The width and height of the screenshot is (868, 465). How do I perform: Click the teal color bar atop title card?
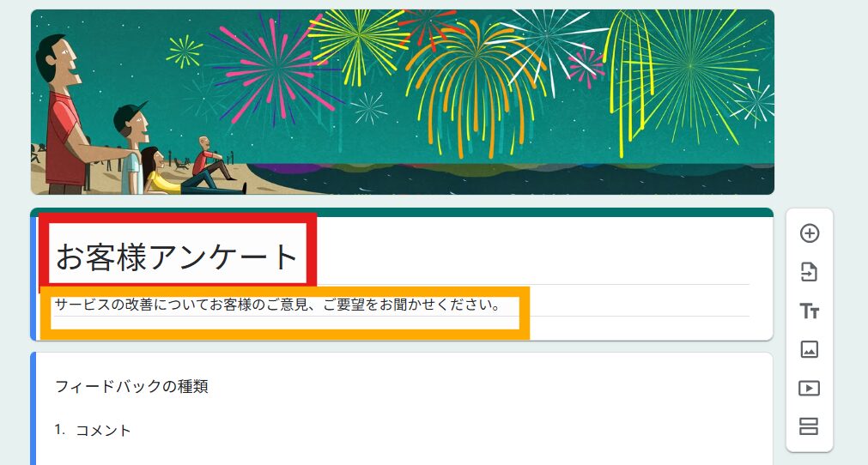point(402,212)
